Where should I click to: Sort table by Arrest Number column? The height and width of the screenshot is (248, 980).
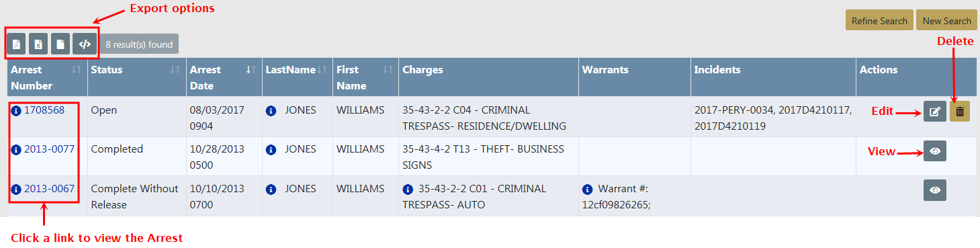click(77, 70)
